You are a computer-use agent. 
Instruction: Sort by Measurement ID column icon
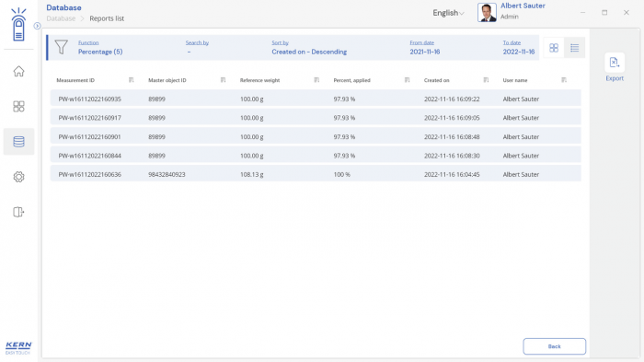(x=131, y=80)
